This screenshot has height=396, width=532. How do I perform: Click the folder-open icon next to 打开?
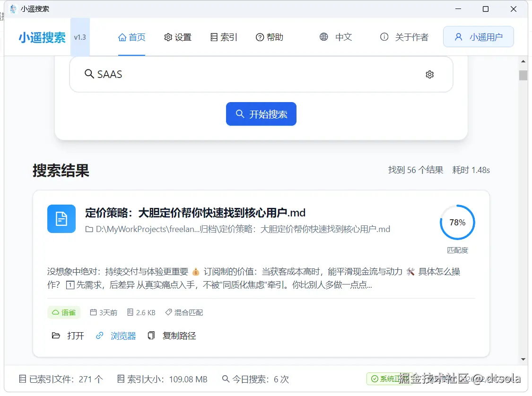click(56, 336)
